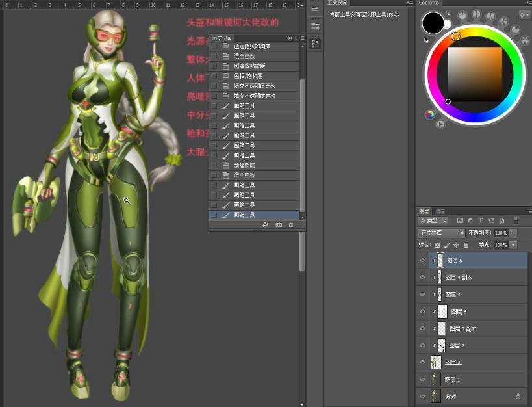Collapse History panel with double arrow icon
Screen dimensions: 532x407
(x=290, y=38)
